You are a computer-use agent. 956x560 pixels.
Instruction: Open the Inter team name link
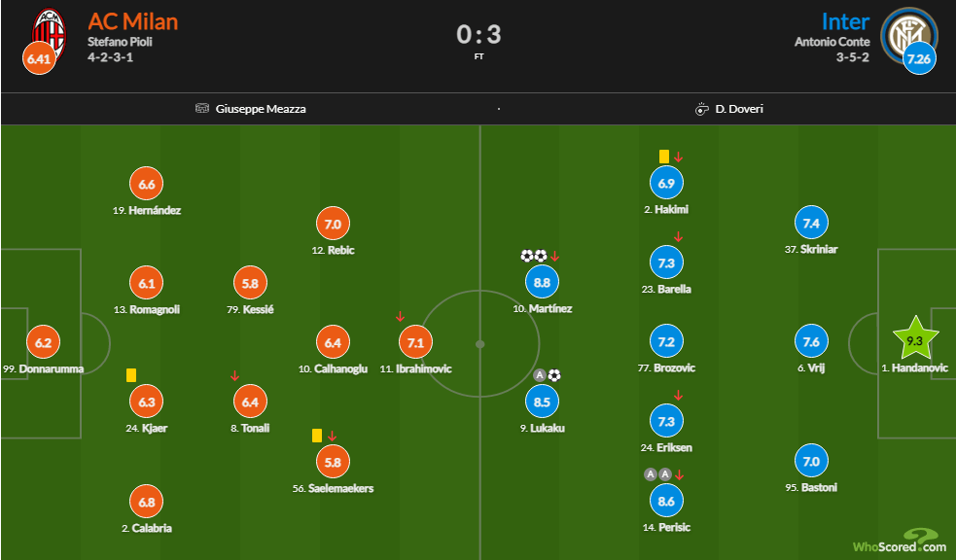845,21
